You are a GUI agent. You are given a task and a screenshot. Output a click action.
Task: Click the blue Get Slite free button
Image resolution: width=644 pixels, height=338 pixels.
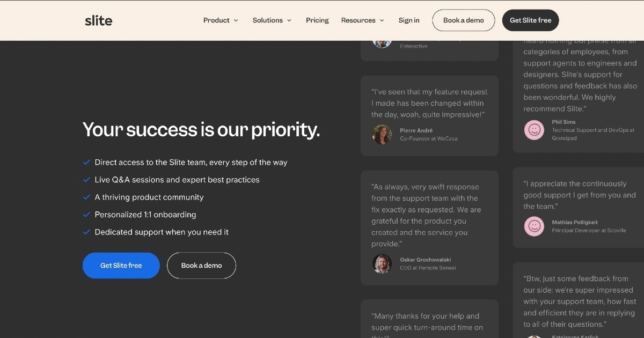pos(121,266)
